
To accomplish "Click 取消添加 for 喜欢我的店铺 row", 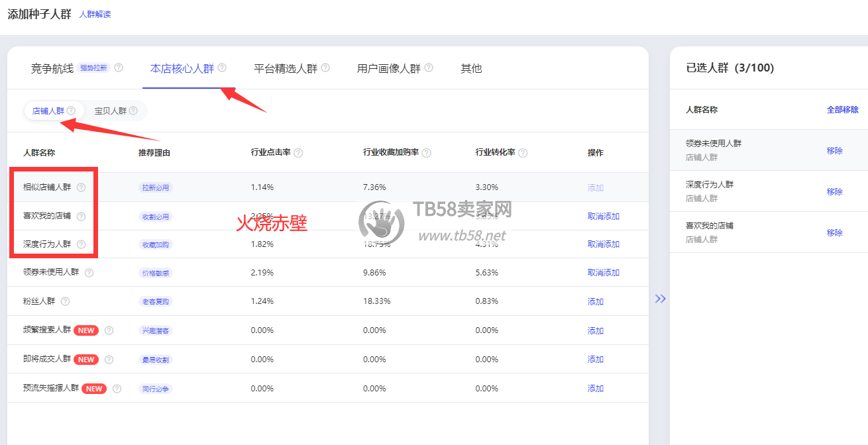I will (x=604, y=217).
